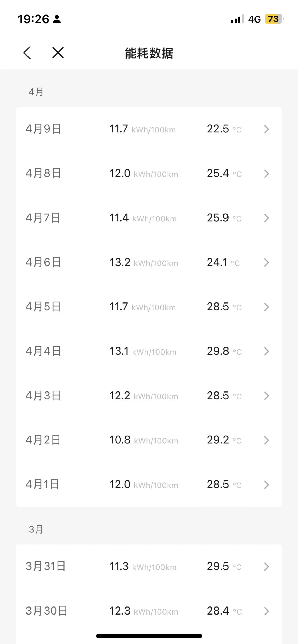Viewport: 298px width, 644px height.
Task: Tap the 4月 month section header
Action: pos(36,92)
